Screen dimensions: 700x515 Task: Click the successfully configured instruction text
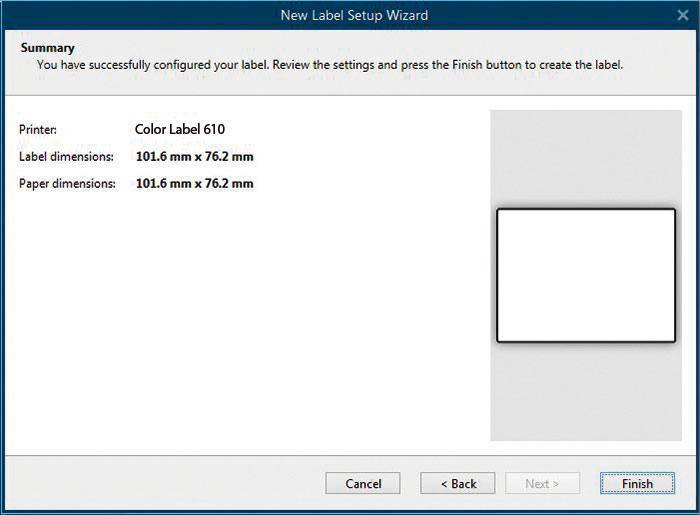330,65
